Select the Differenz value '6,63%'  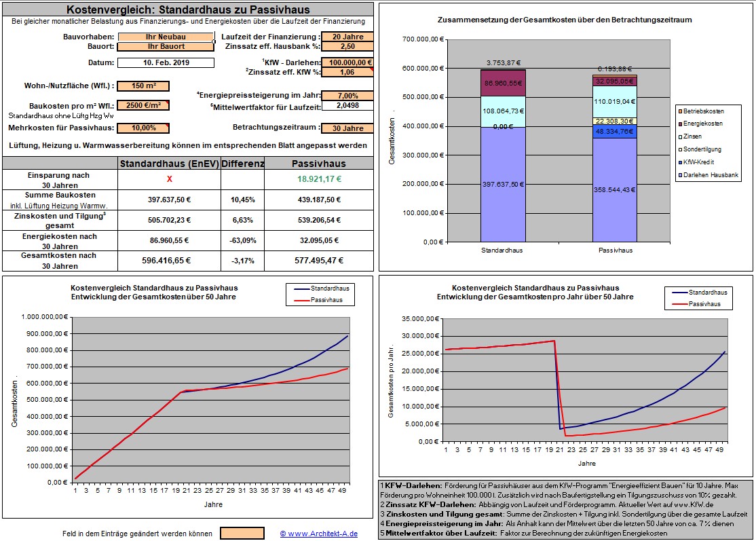point(242,221)
